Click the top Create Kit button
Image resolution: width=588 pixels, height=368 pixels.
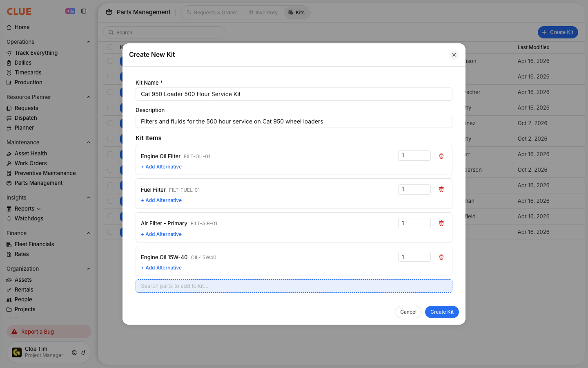tap(558, 32)
